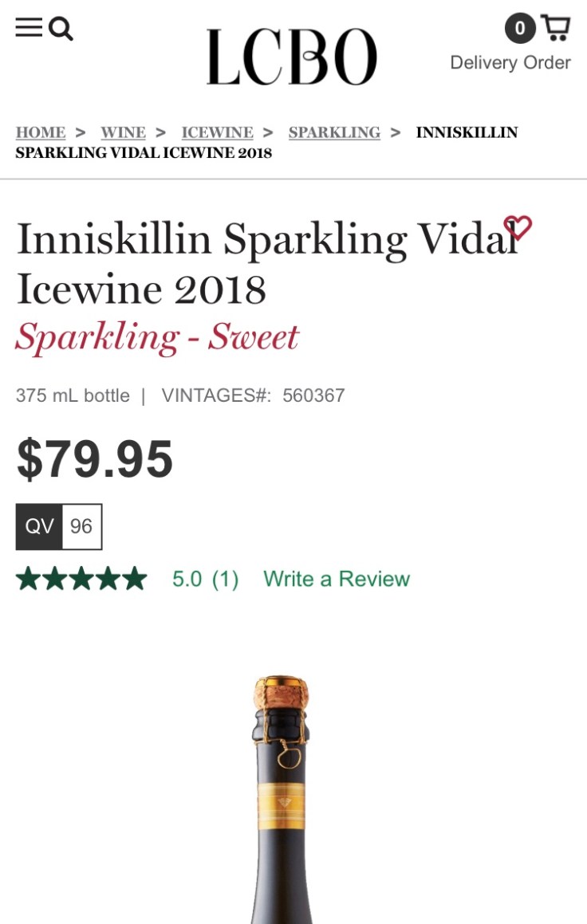Navigate to WINE breadcrumb
This screenshot has height=924, width=587.
[123, 132]
